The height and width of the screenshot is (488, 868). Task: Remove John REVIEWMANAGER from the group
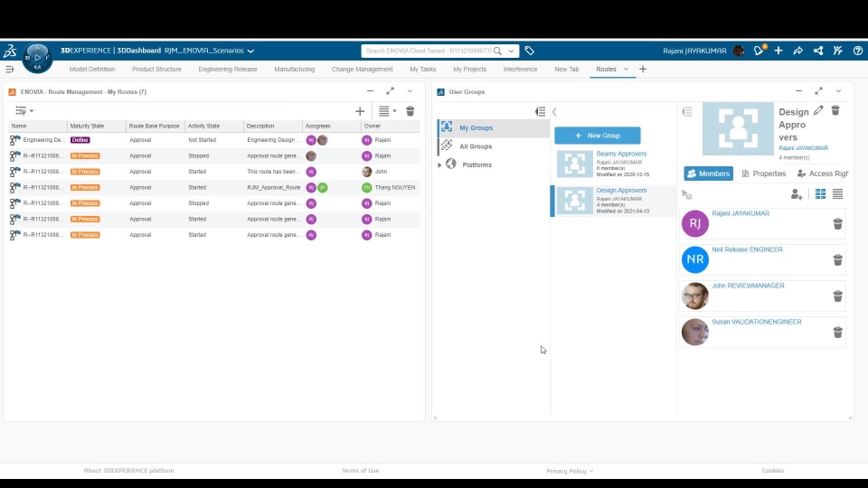tap(837, 296)
